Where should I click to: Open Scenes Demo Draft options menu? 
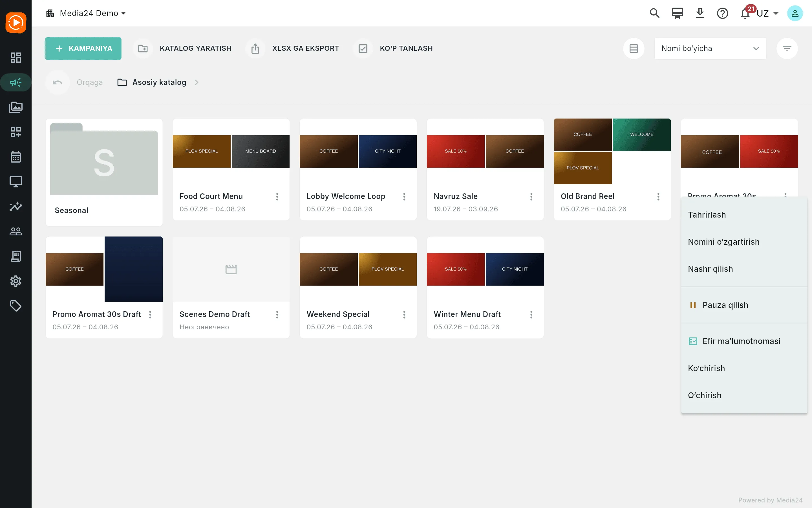tap(277, 314)
